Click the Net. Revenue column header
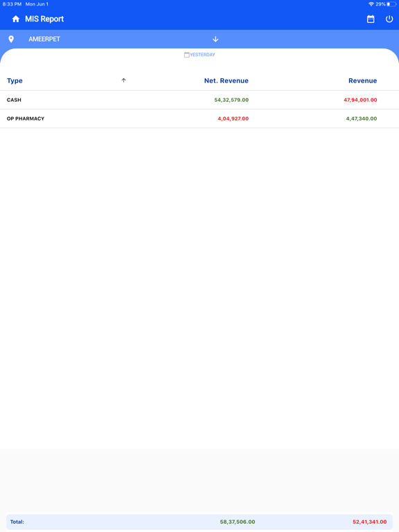399x532 pixels. pyautogui.click(x=227, y=81)
